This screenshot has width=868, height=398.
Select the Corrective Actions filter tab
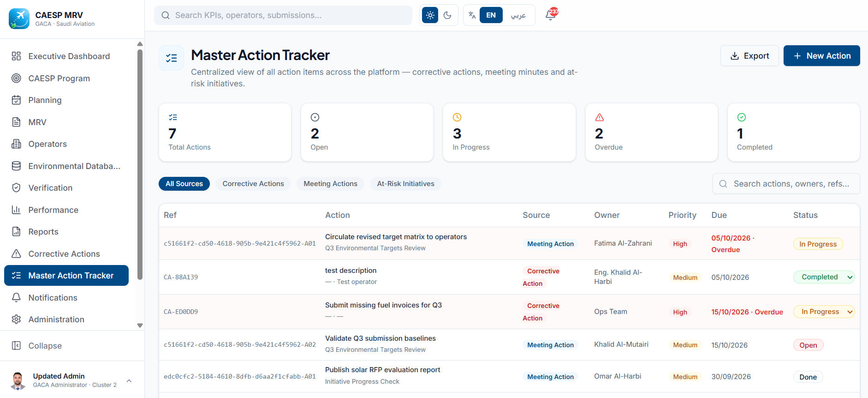(x=253, y=184)
